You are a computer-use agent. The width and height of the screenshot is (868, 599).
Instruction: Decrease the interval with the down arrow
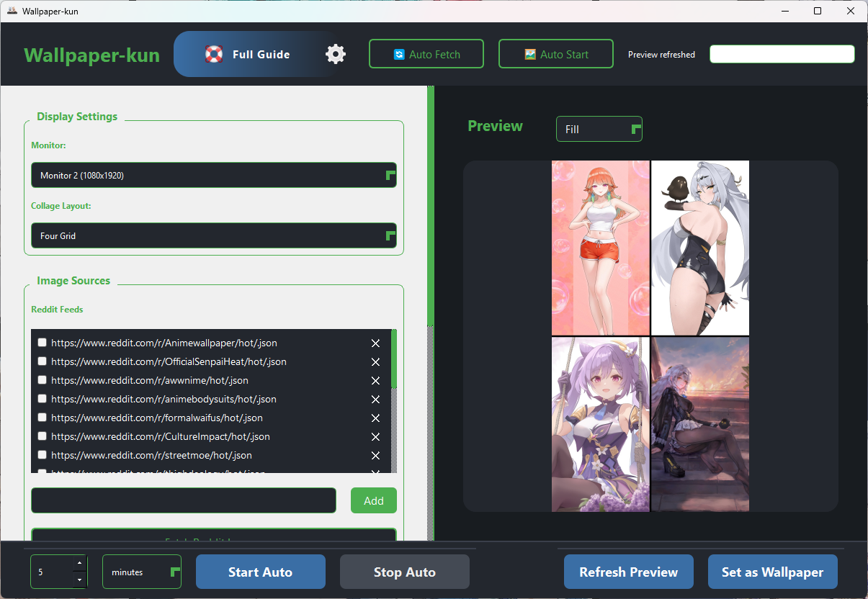coord(79,580)
